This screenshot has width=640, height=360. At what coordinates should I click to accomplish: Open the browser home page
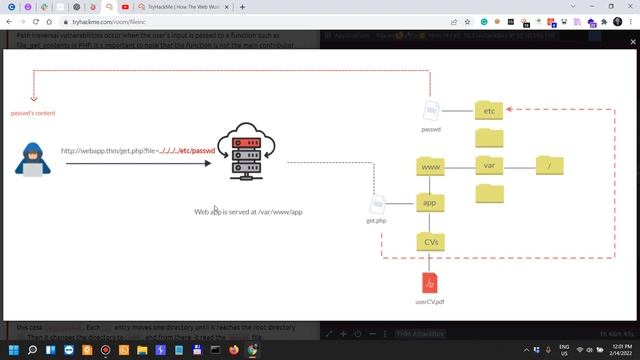coord(49,22)
